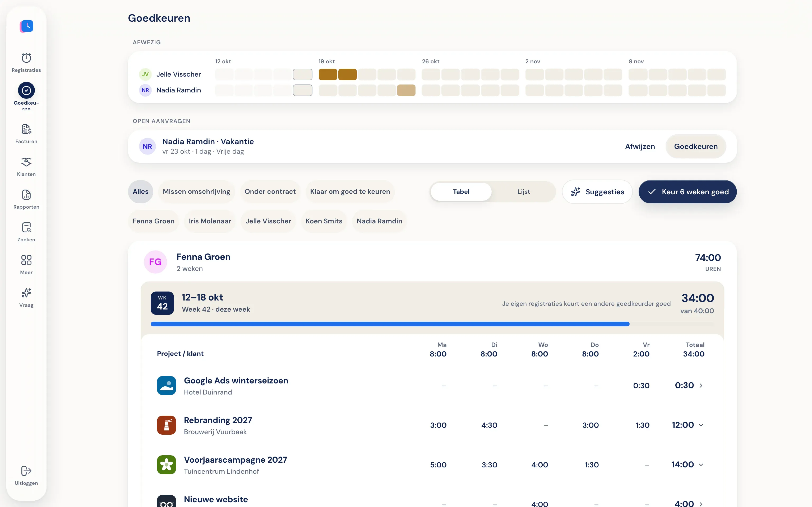Open Google Ads winterseizoen row arrow
The width and height of the screenshot is (812, 507).
[701, 386]
